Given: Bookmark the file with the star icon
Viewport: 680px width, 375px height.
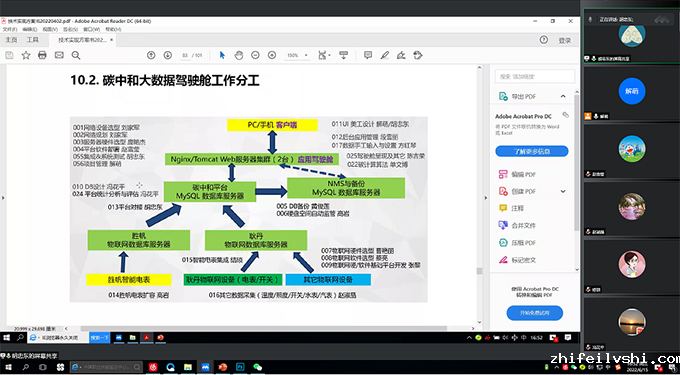Looking at the screenshot, I should click(x=26, y=55).
